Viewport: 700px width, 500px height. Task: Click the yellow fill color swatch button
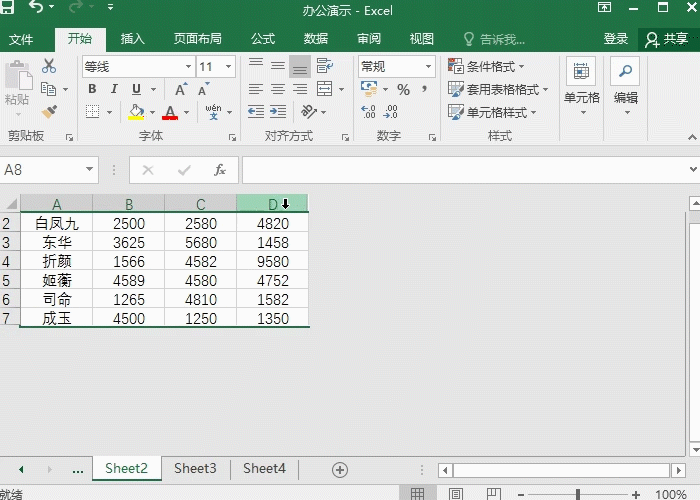136,112
